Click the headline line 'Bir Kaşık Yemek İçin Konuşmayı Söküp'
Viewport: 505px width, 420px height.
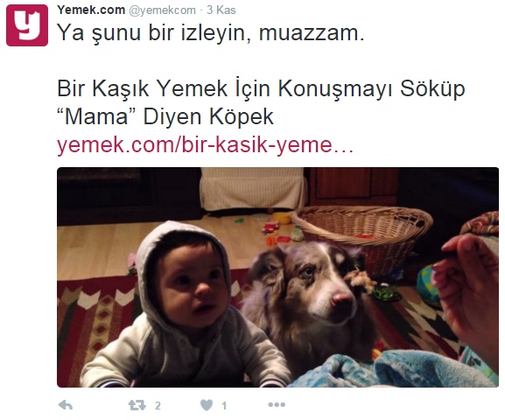[x=261, y=89]
